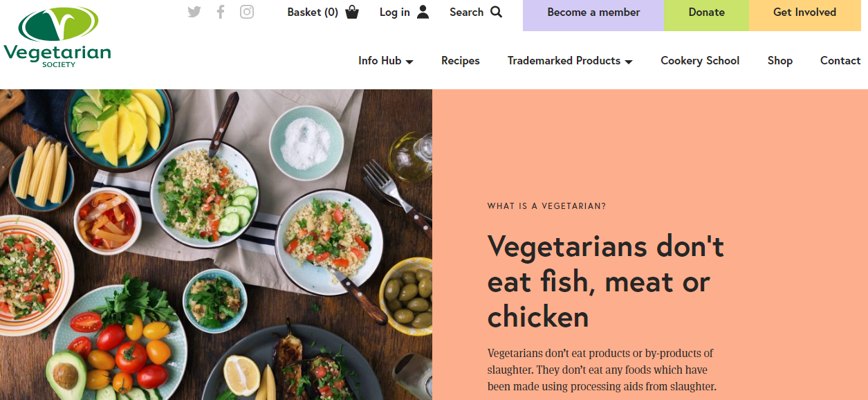Select the Contact navigation item
Screen dimensions: 868x400
(840, 61)
